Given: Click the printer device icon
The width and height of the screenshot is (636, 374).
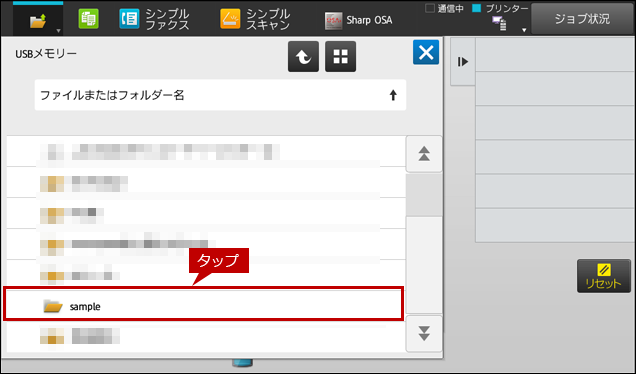Looking at the screenshot, I should pos(499,24).
